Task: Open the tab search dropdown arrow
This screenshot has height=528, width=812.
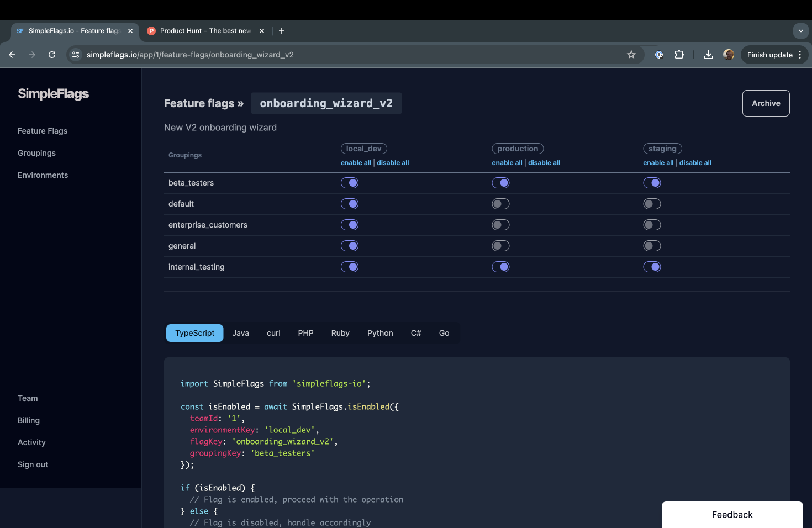Action: pyautogui.click(x=800, y=31)
